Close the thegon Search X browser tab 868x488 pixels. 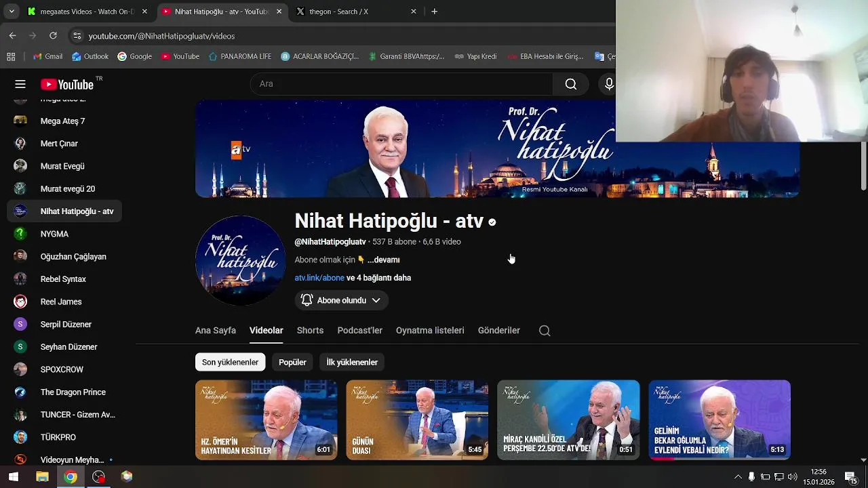414,12
